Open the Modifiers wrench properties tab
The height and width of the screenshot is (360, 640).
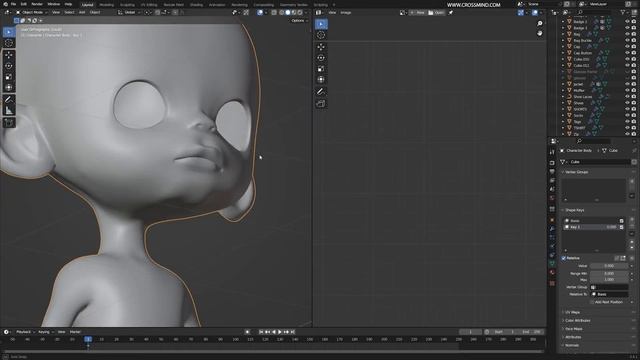coord(552,229)
